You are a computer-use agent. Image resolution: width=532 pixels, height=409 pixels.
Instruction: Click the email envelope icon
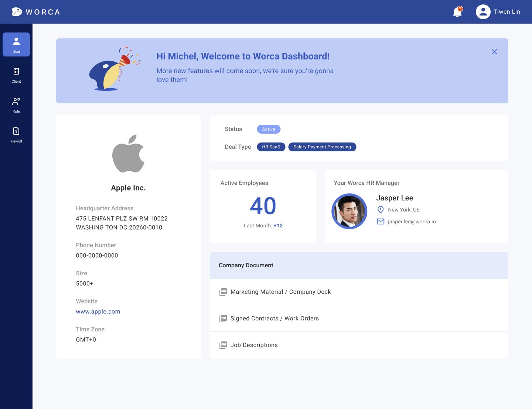click(x=381, y=221)
